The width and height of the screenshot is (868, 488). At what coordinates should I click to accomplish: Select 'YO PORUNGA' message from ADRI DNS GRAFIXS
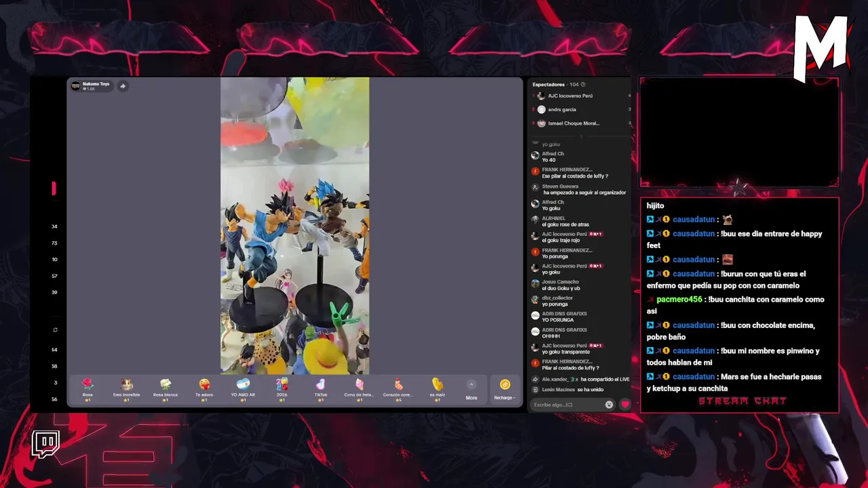point(559,320)
